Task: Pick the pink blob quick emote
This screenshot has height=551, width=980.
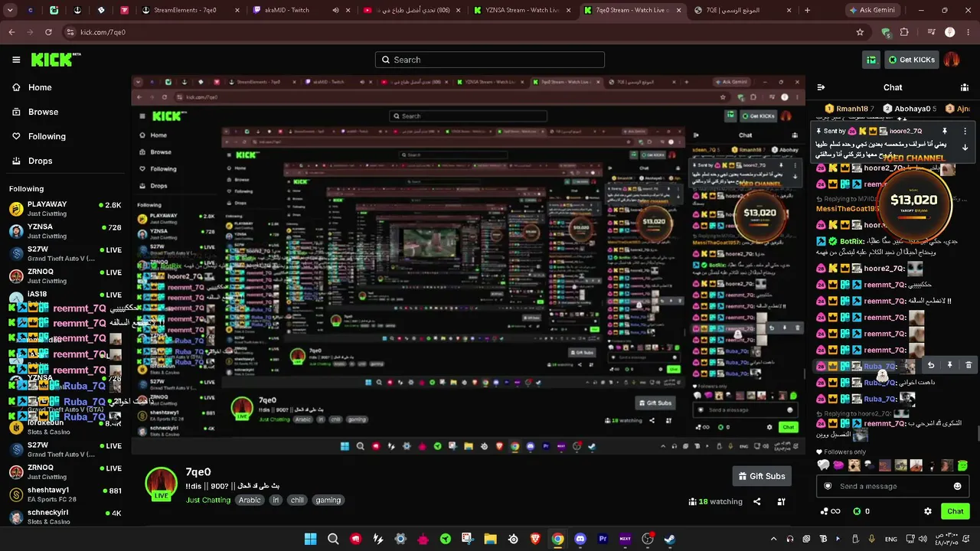Action: (838, 465)
